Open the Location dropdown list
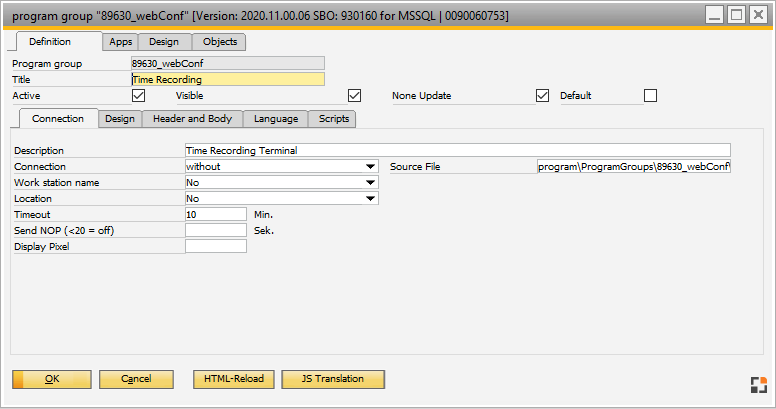This screenshot has height=409, width=776. pos(370,199)
